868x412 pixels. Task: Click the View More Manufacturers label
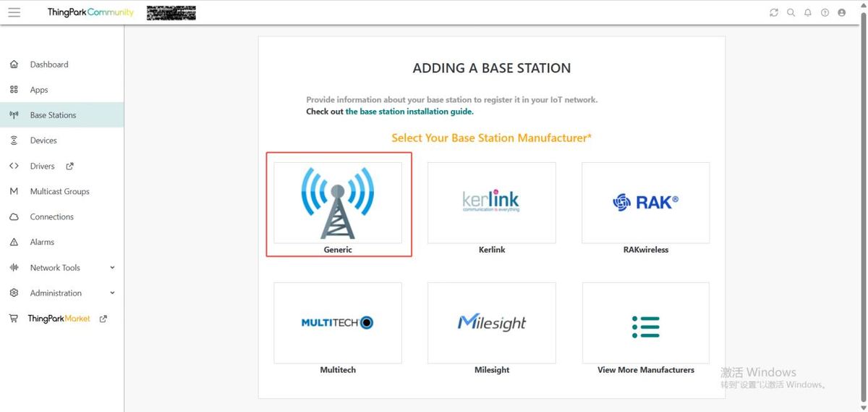646,370
